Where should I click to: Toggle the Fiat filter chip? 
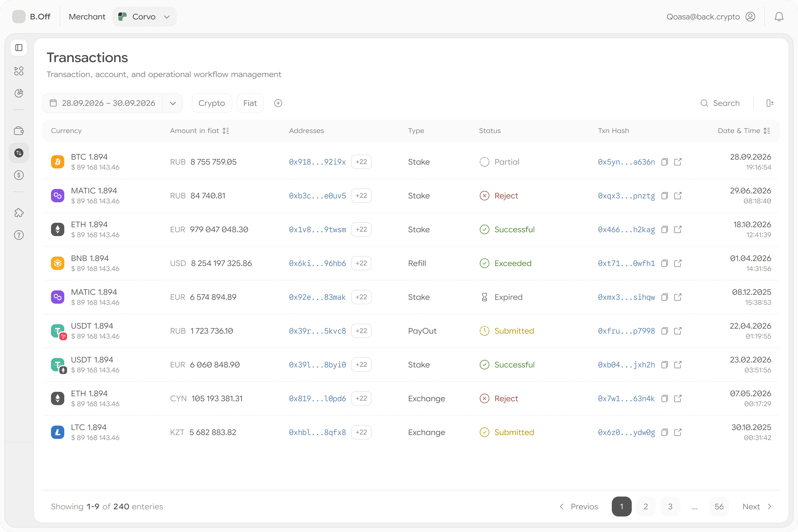point(250,103)
